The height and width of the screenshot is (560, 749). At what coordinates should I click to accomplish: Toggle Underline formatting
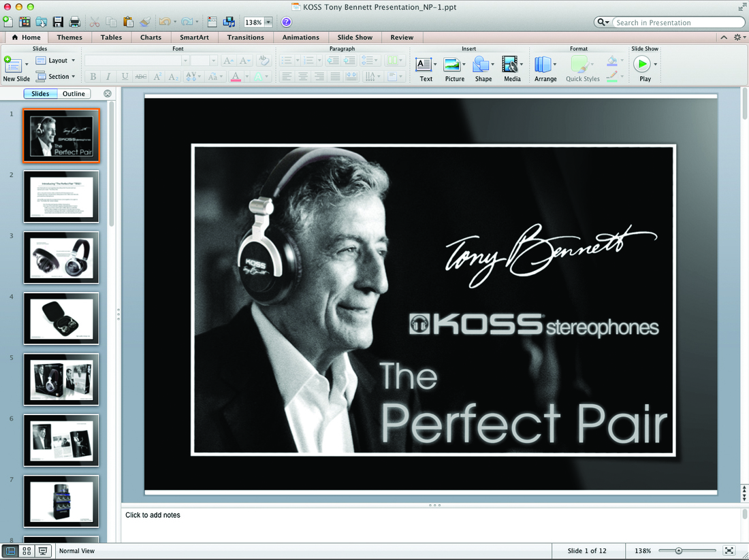tap(125, 76)
